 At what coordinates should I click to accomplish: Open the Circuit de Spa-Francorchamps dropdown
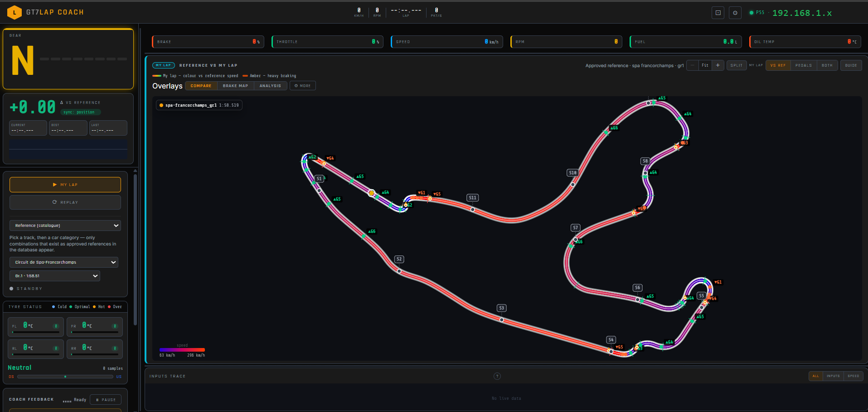coord(64,262)
